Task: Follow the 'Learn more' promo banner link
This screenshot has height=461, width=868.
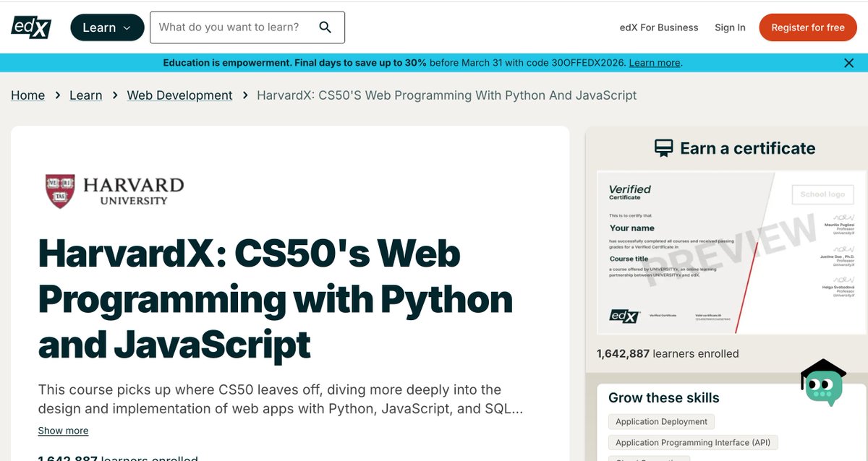Action: coord(655,63)
